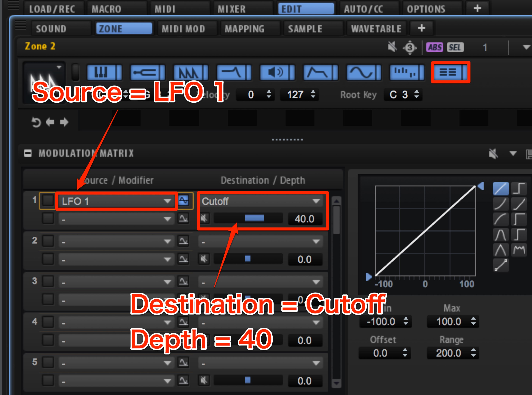Switch to the SOUND sub-tab
The image size is (532, 395).
click(x=61, y=29)
